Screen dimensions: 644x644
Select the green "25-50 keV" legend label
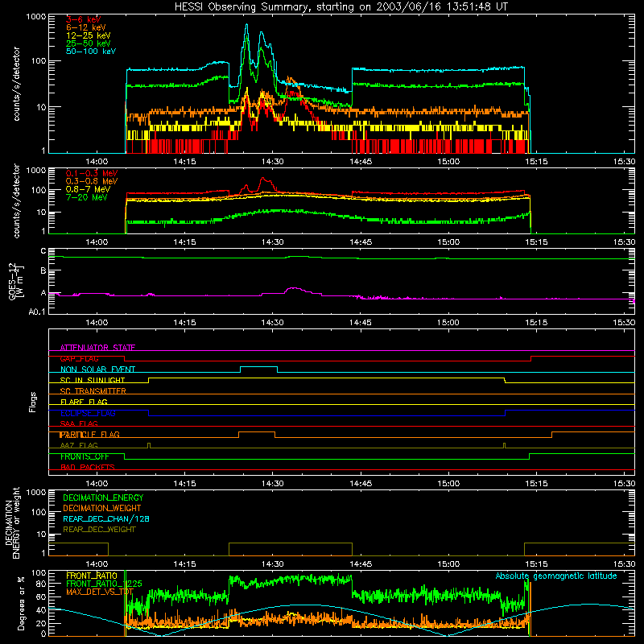89,43
